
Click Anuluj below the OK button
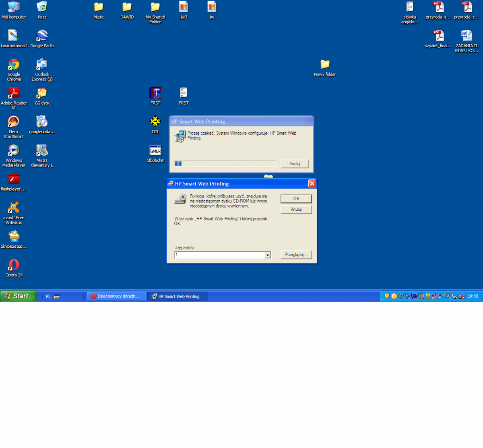(296, 210)
